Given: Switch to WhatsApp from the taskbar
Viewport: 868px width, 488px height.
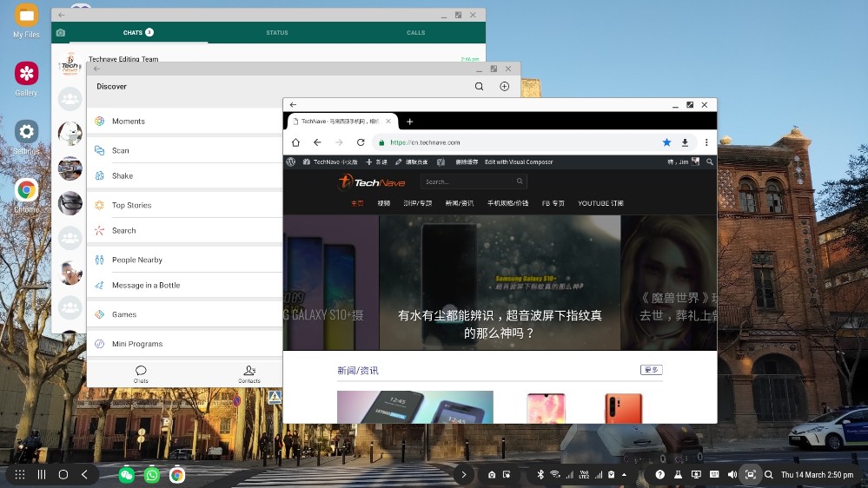Looking at the screenshot, I should click(x=152, y=475).
